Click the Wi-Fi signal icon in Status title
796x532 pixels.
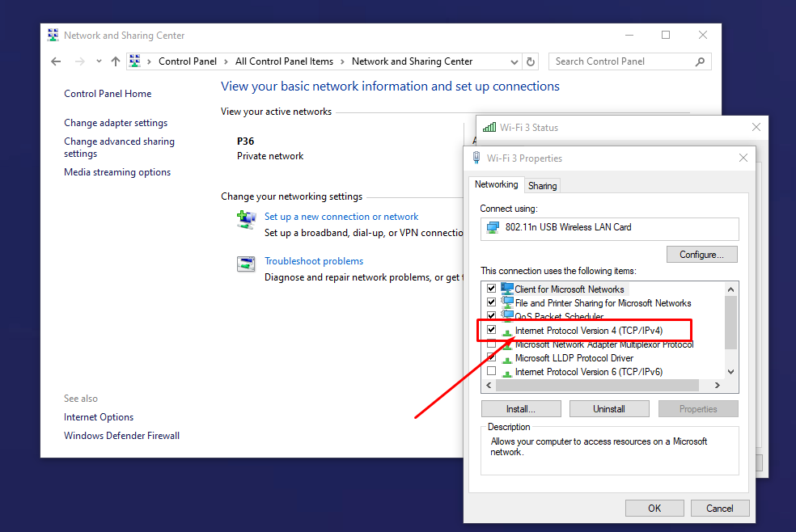click(489, 127)
